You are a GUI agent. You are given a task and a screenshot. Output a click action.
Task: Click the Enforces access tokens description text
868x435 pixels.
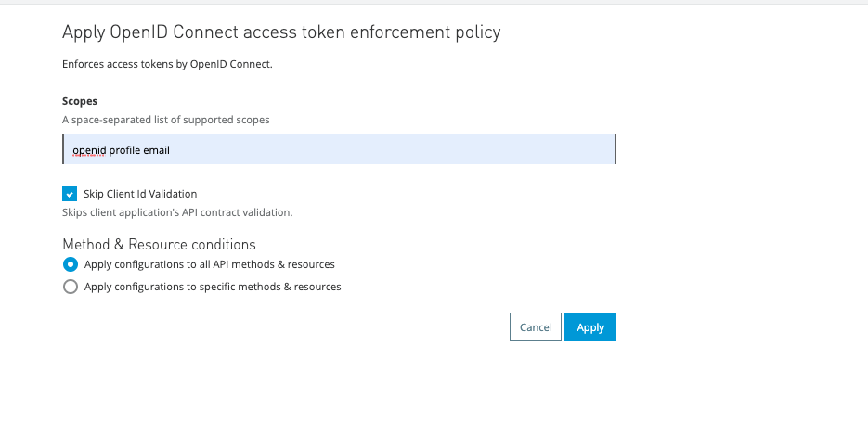point(167,65)
